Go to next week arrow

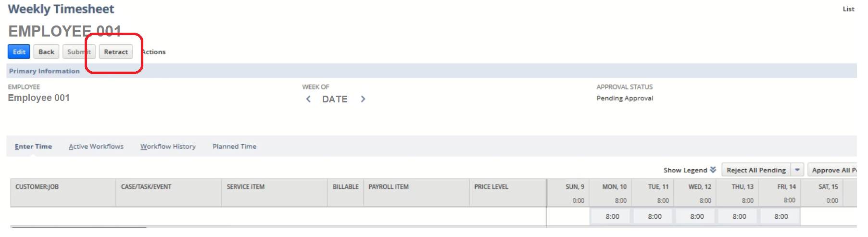point(363,99)
